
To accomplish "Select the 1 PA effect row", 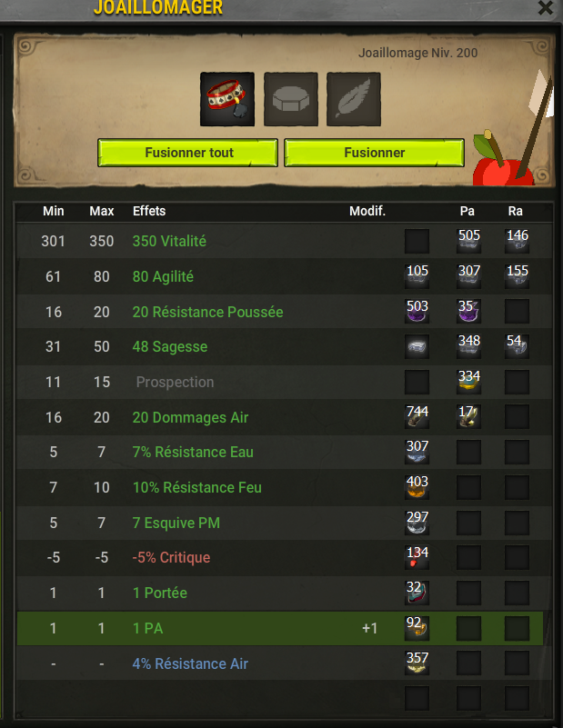I will pyautogui.click(x=280, y=628).
